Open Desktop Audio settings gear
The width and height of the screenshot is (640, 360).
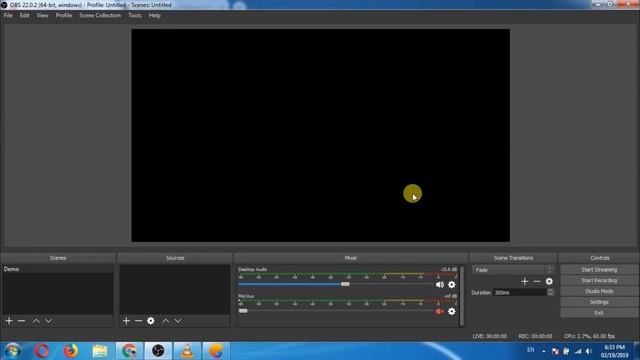click(x=451, y=284)
